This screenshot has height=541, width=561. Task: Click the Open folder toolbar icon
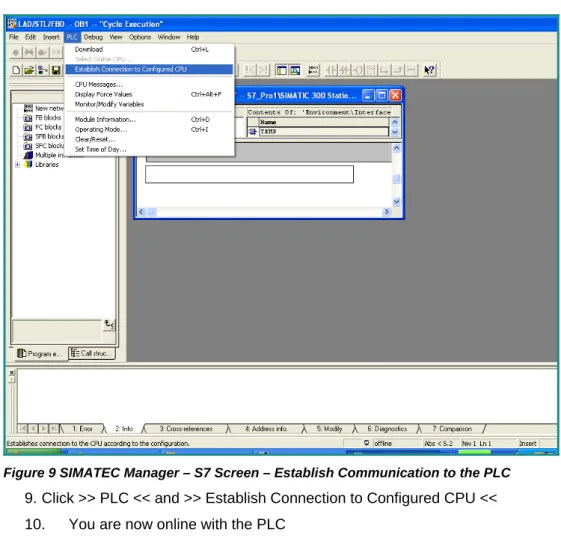coord(29,70)
